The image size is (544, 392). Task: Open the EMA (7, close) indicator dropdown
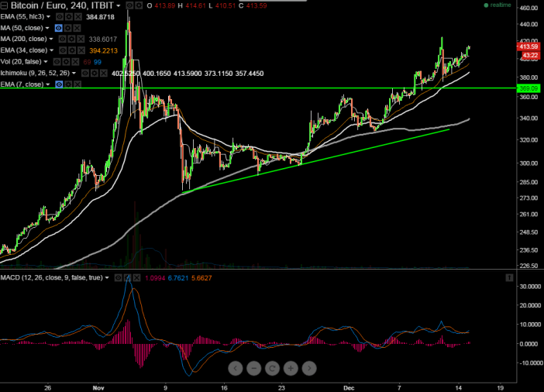[48, 84]
